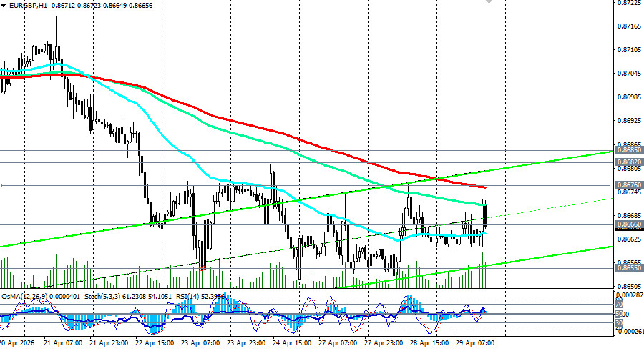Click the 0.87045 tick on price scale
The width and height of the screenshot is (644, 351).
click(x=629, y=74)
